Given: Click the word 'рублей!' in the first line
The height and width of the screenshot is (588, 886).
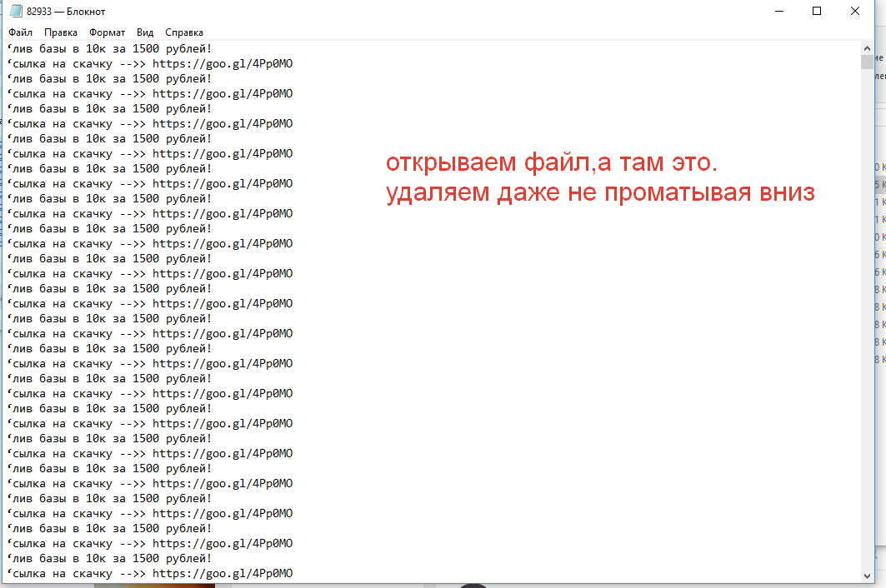Looking at the screenshot, I should tap(188, 48).
